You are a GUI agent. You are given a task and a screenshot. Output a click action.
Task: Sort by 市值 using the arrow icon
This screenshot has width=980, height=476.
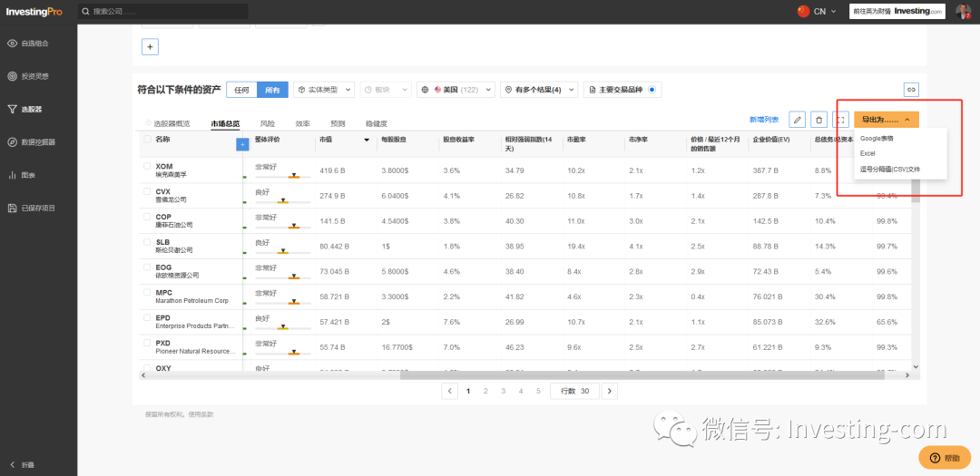pos(367,140)
